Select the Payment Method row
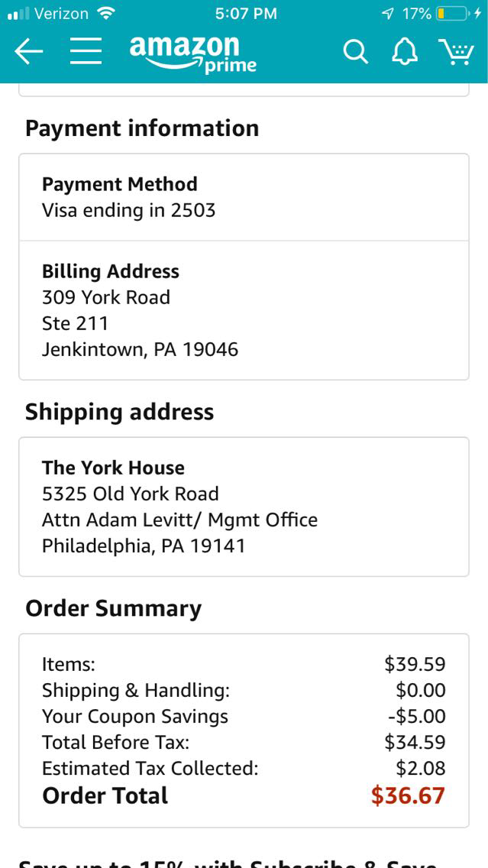 pyautogui.click(x=244, y=197)
